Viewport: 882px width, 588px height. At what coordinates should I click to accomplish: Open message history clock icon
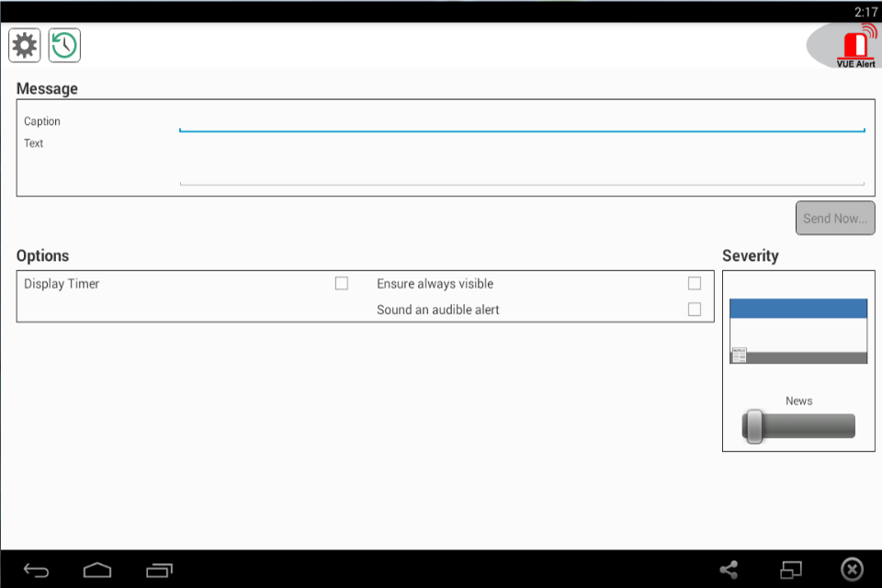(64, 45)
